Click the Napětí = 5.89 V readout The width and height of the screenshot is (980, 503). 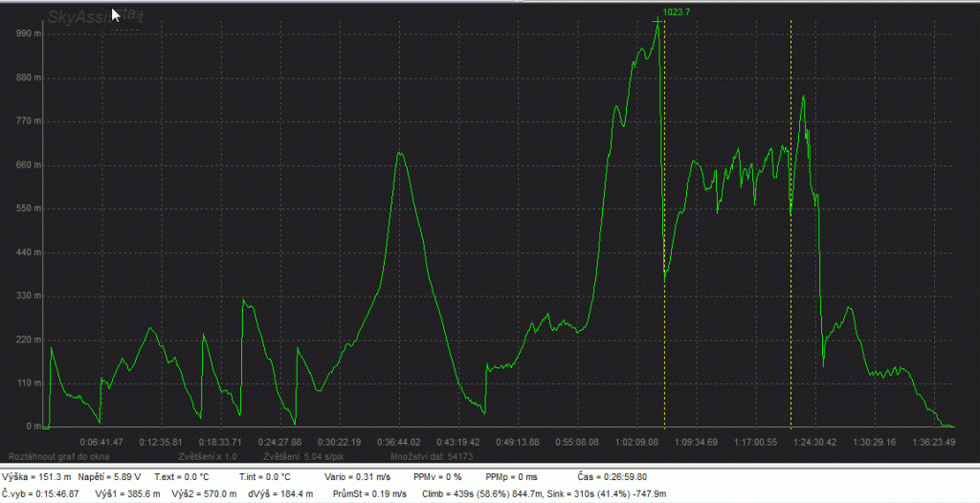tap(112, 476)
